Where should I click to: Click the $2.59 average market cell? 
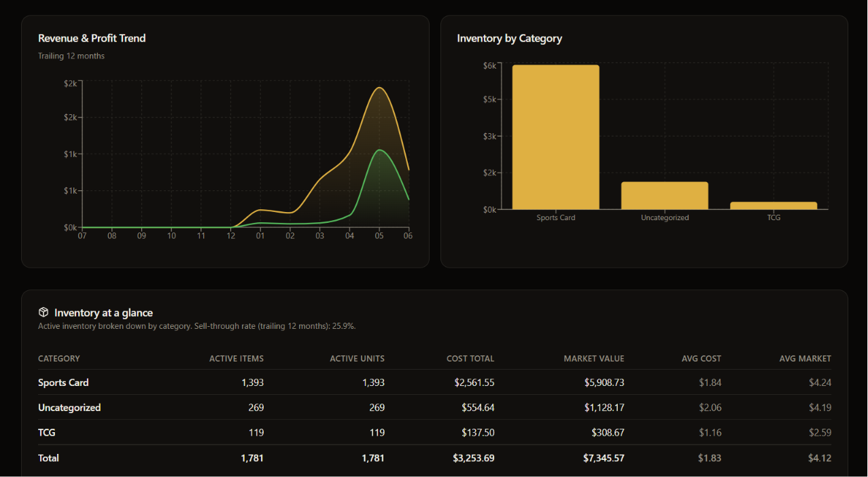tap(820, 432)
